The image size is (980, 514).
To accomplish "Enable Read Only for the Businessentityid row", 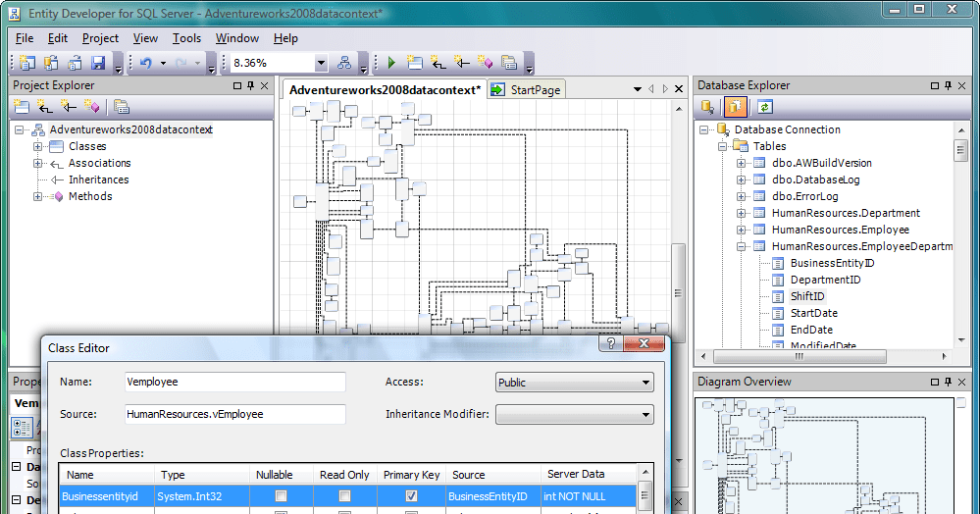I will coord(344,496).
